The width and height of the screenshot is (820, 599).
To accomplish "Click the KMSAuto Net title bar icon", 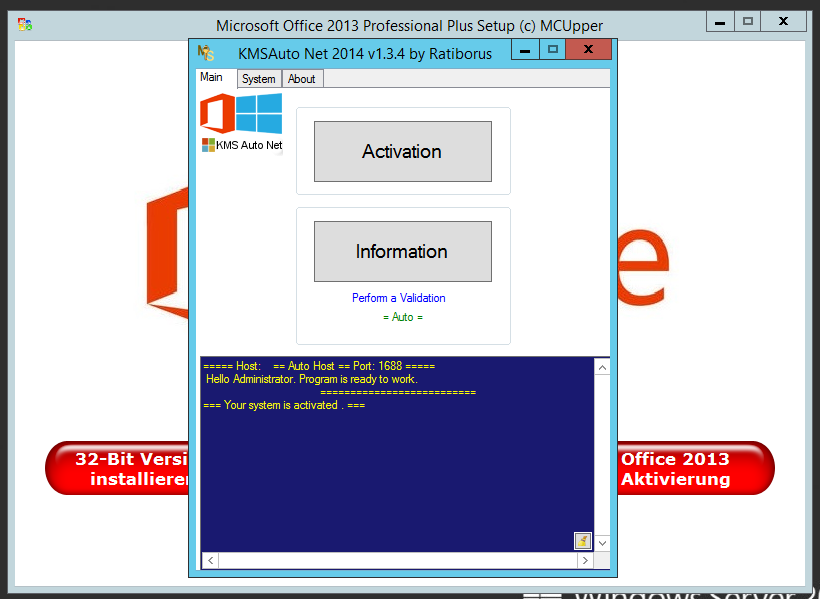I will (205, 53).
